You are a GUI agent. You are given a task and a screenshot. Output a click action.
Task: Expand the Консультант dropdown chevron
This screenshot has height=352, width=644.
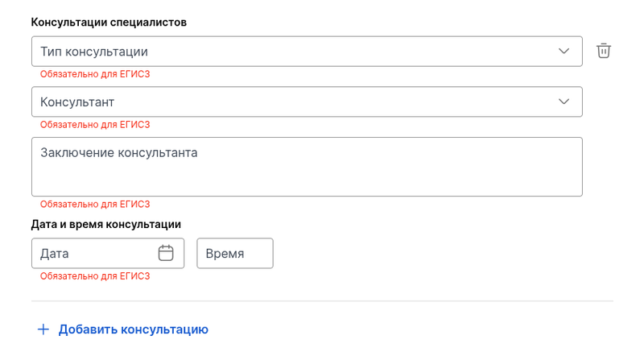point(564,101)
